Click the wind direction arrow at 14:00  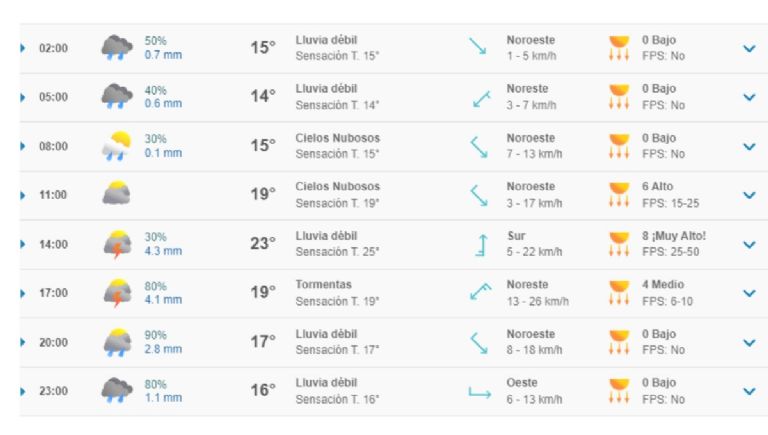pyautogui.click(x=479, y=244)
